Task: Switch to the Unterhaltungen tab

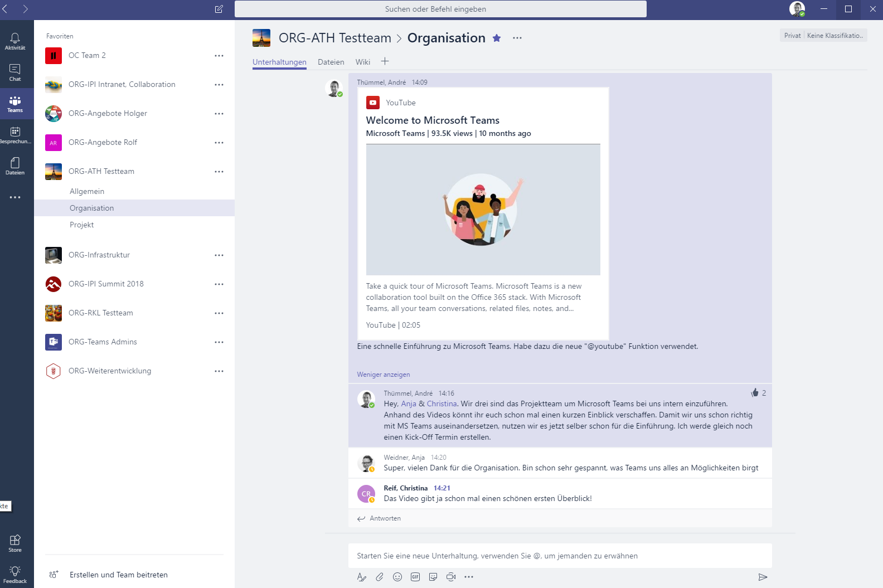Action: 279,62
